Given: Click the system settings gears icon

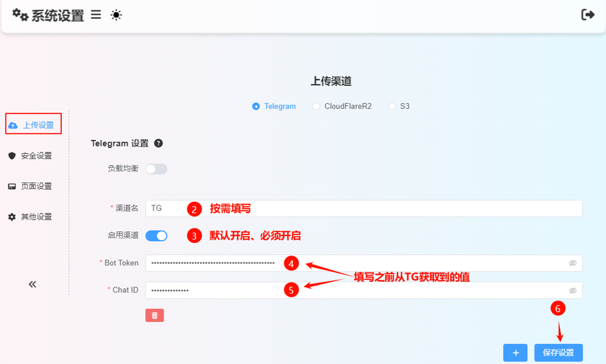Looking at the screenshot, I should (x=21, y=15).
